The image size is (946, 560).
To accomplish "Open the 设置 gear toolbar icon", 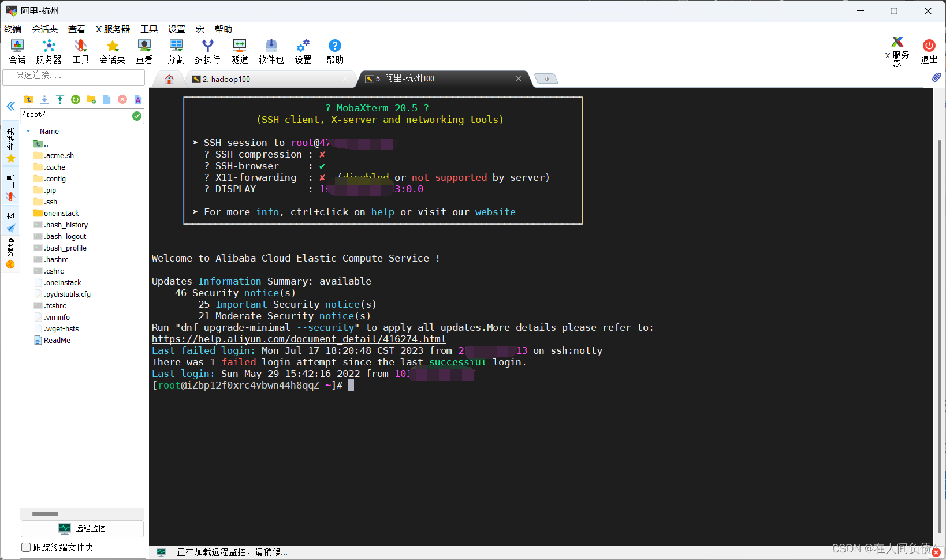I will pyautogui.click(x=303, y=51).
